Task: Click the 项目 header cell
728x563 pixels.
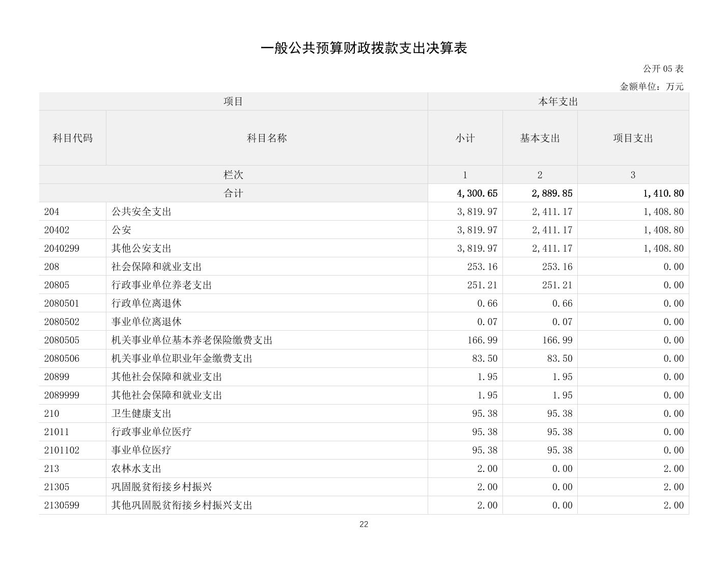Action: pyautogui.click(x=233, y=101)
